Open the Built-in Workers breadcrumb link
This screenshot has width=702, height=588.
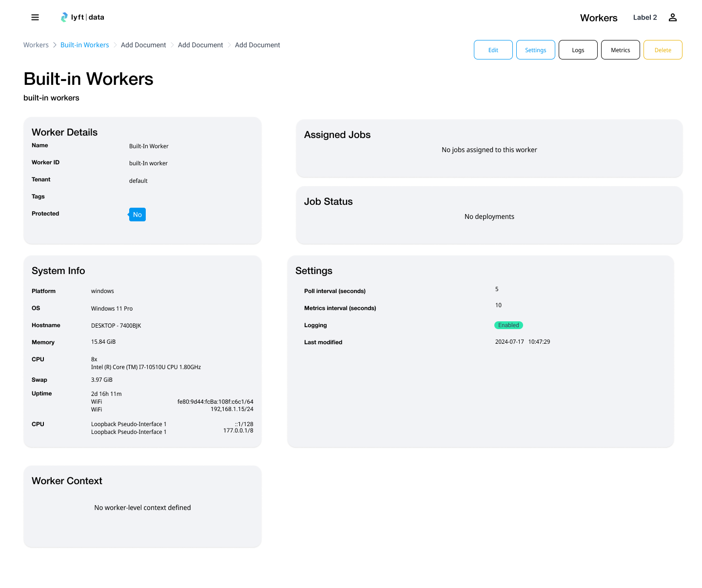pos(84,45)
